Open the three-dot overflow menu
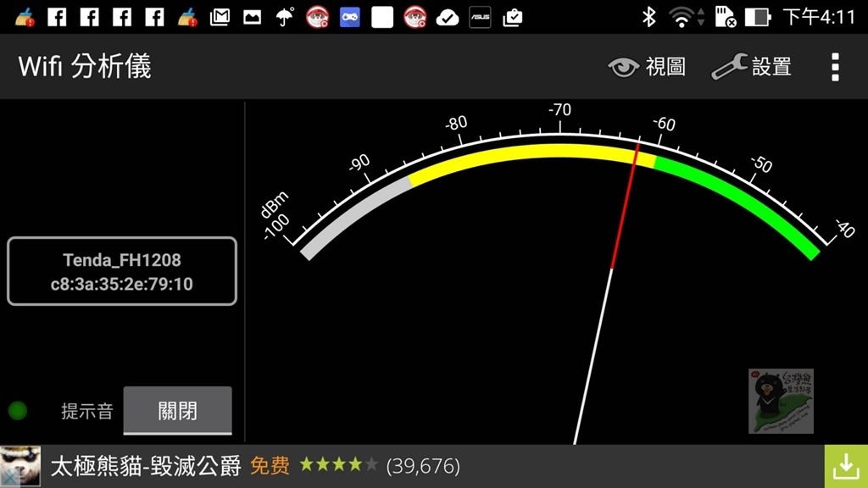This screenshot has width=868, height=488. click(835, 67)
